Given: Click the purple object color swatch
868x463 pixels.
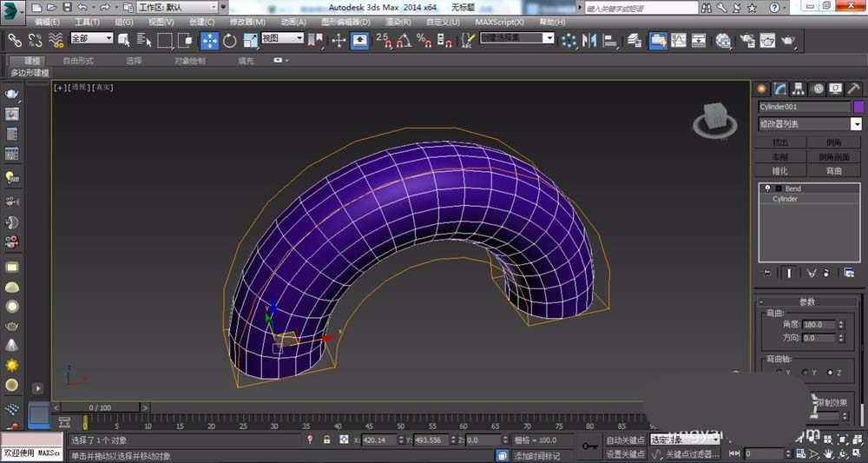Looking at the screenshot, I should [858, 107].
